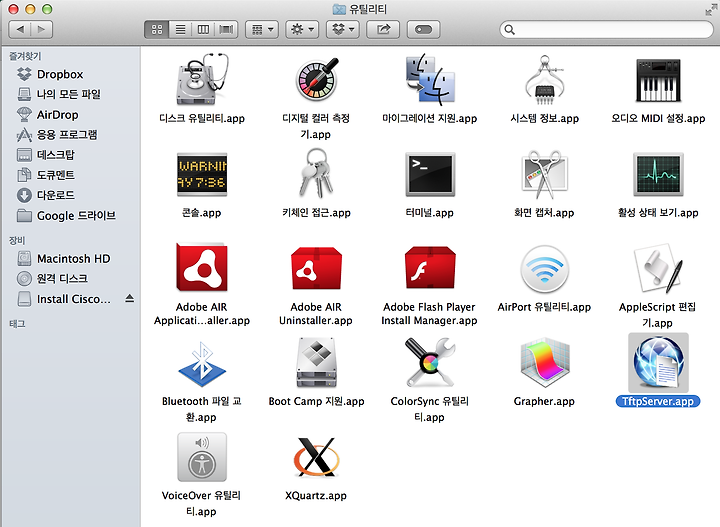Open AirDrop in the sidebar

tap(57, 114)
